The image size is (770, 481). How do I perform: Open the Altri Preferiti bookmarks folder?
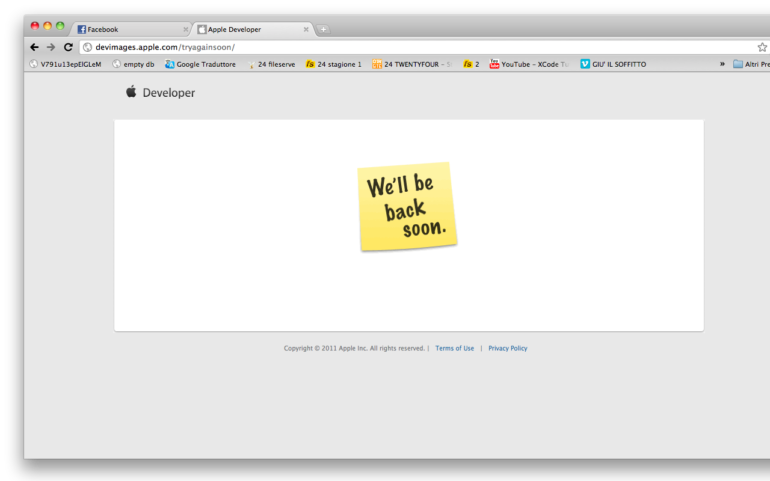point(752,64)
